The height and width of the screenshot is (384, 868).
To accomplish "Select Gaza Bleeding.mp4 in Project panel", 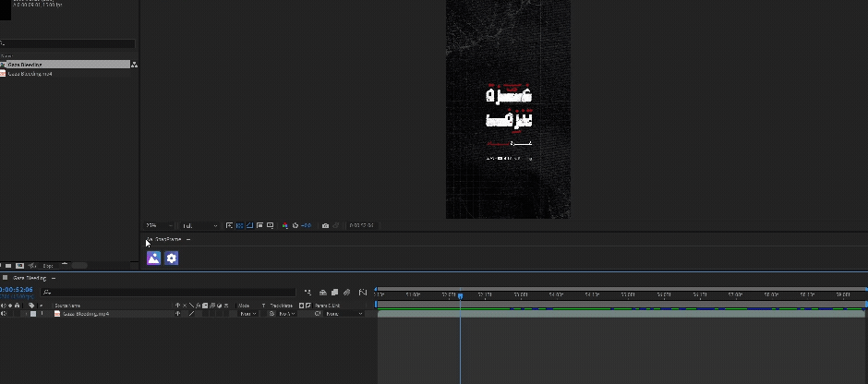I will (x=30, y=74).
